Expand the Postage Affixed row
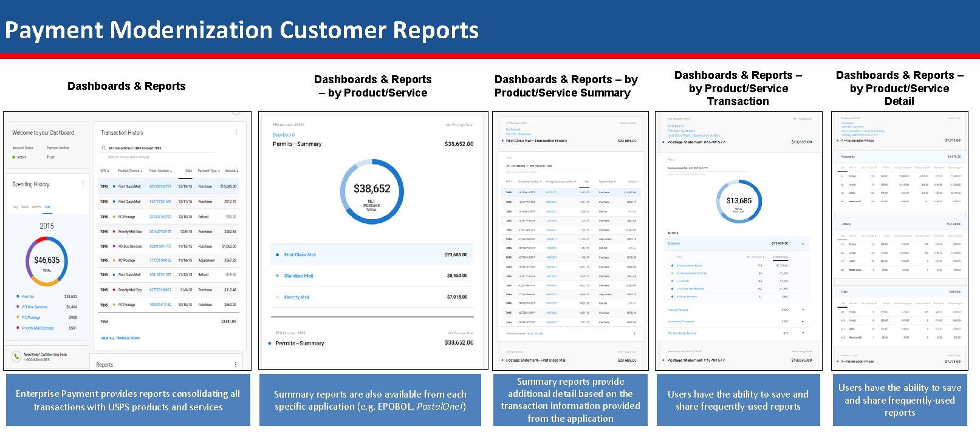Image resolution: width=980 pixels, height=437 pixels. [x=803, y=310]
